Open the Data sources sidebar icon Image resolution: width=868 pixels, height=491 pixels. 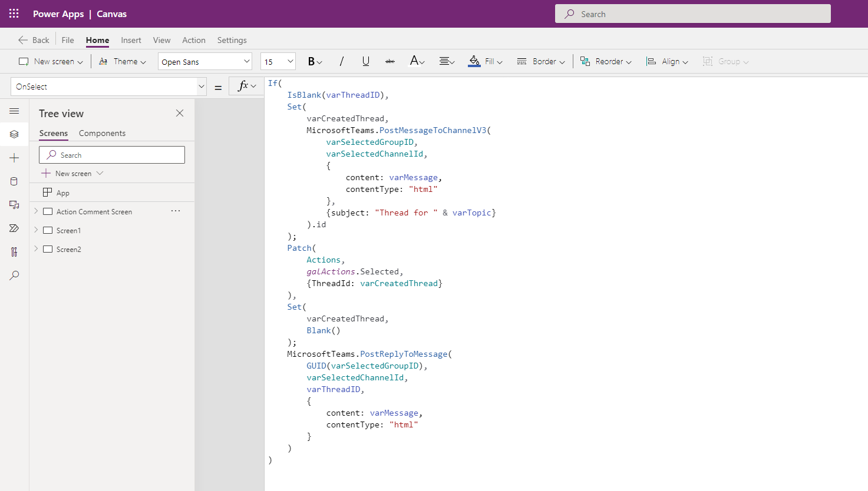(14, 181)
